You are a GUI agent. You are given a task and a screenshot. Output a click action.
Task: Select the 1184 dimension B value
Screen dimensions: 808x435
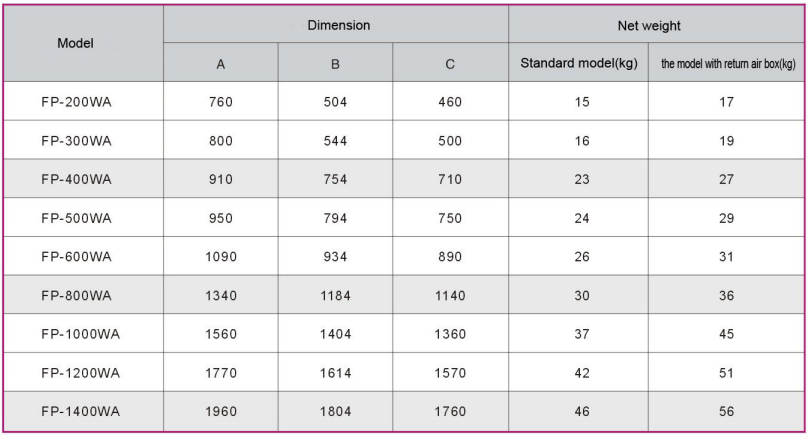[x=335, y=295]
